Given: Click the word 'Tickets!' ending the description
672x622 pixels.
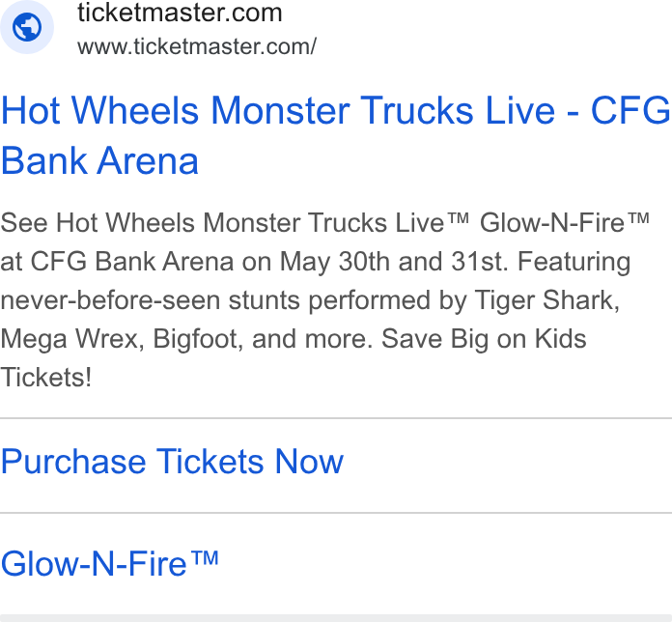Looking at the screenshot, I should pyautogui.click(x=45, y=378).
